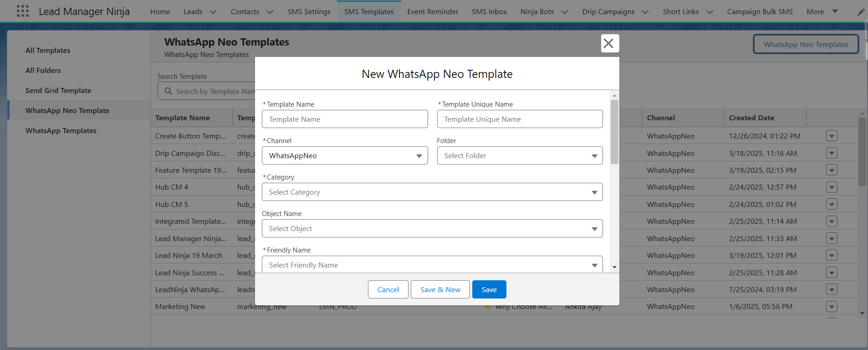Viewport: 868px width, 350px height.
Task: Open the Select Category dropdown
Action: click(432, 192)
